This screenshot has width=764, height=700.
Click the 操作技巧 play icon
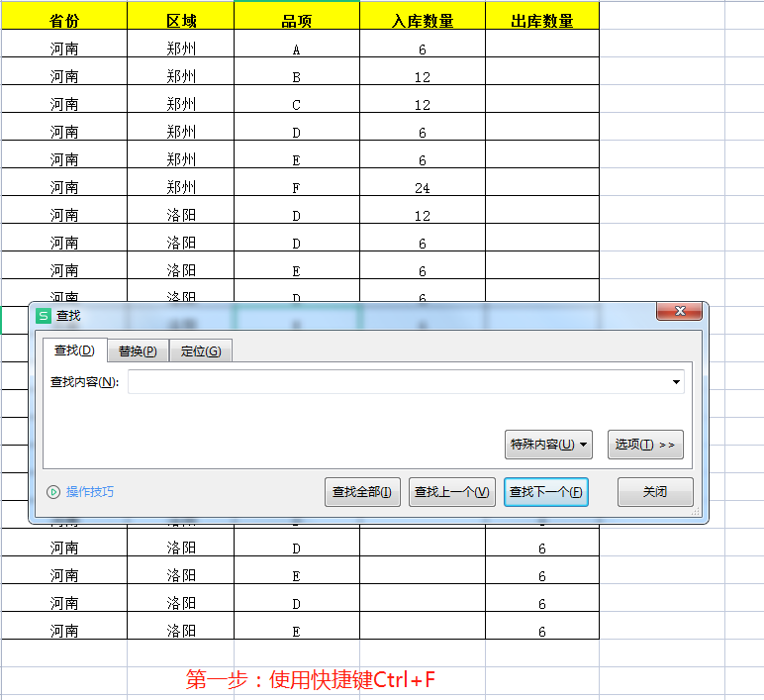tap(53, 492)
